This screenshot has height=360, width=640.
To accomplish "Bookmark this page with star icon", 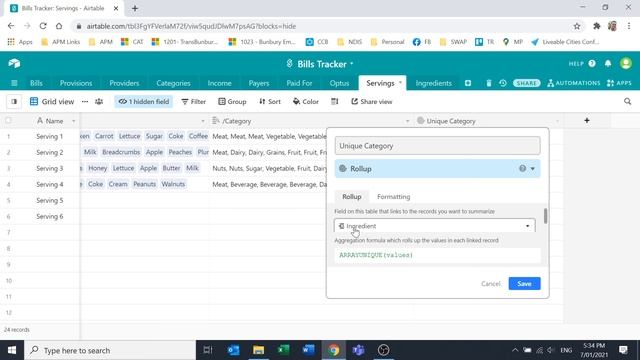I will tap(577, 26).
